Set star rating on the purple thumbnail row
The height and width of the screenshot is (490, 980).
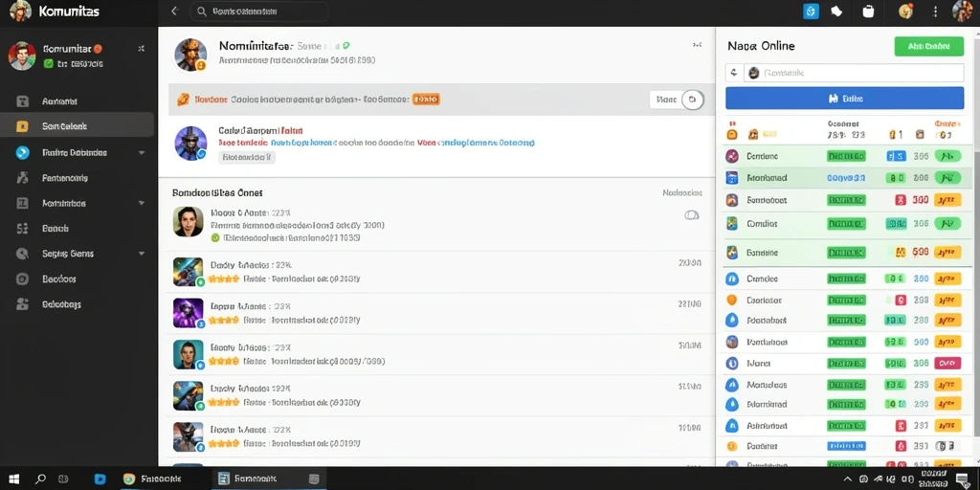pos(224,320)
